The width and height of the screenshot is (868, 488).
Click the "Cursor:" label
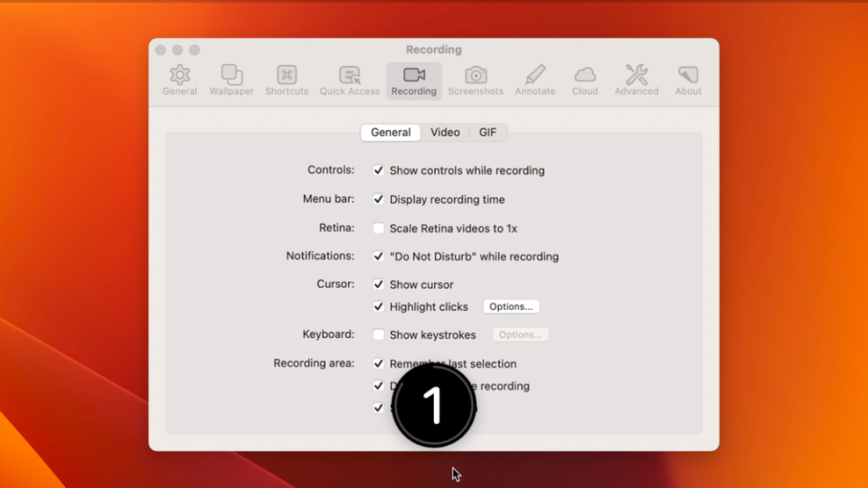335,284
